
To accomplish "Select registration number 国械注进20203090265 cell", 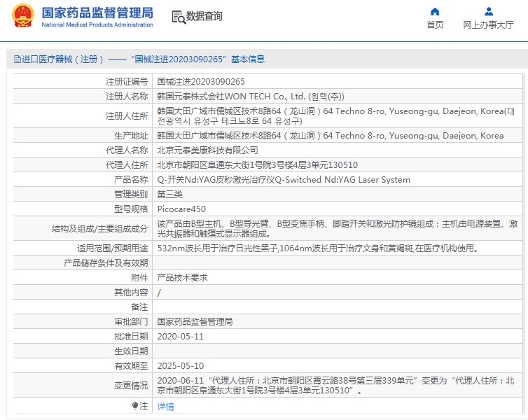I will (x=201, y=82).
